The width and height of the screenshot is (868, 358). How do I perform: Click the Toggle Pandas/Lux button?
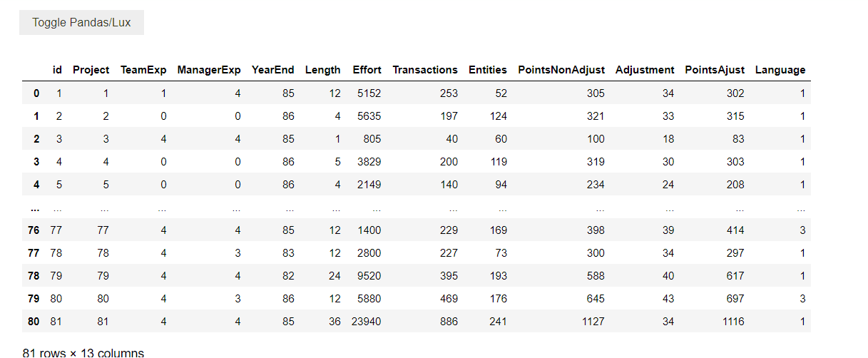point(81,23)
